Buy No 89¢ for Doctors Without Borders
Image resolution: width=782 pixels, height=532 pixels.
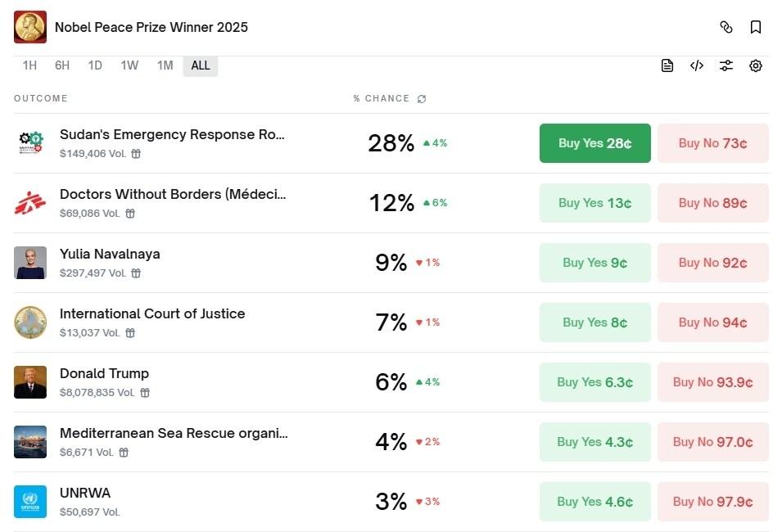[712, 203]
